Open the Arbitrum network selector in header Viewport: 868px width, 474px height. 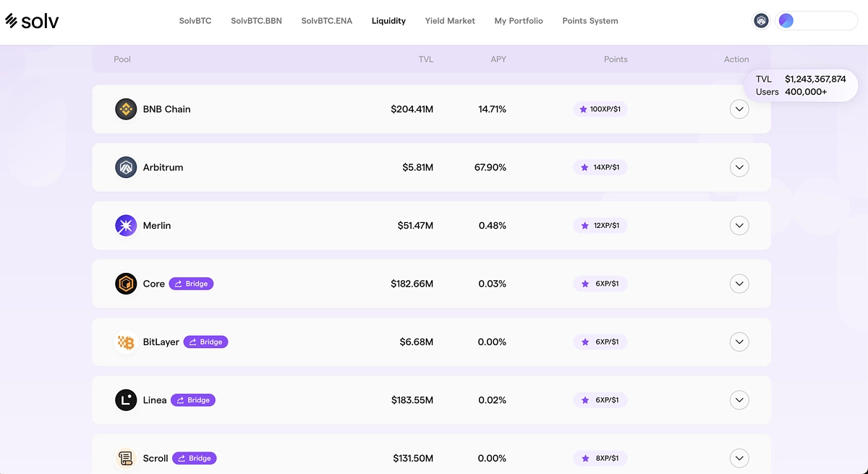point(761,21)
